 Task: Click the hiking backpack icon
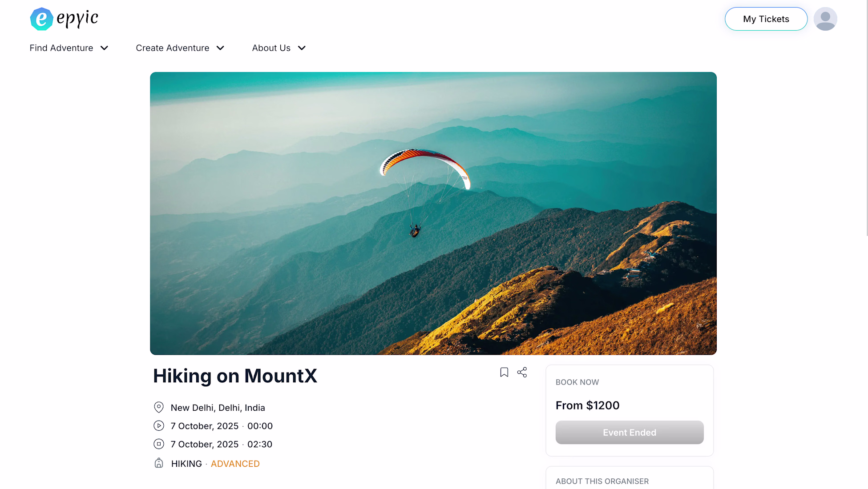[159, 463]
